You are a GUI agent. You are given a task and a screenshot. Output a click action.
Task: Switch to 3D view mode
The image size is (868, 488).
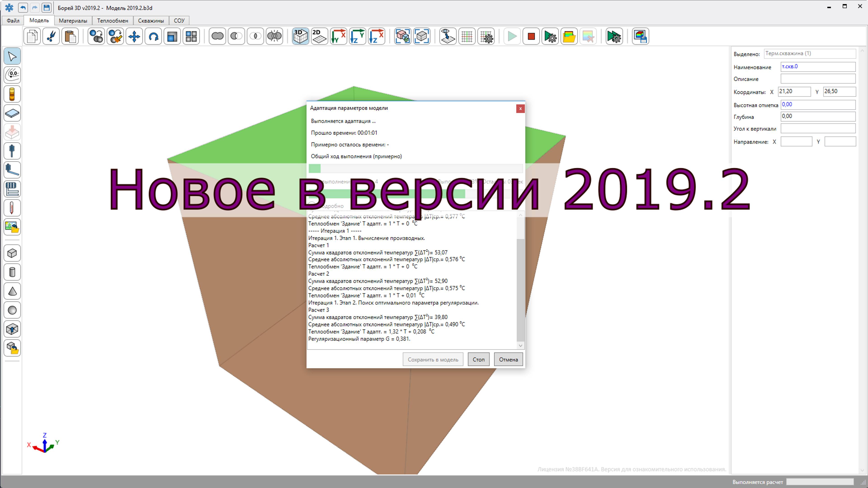[x=301, y=36]
